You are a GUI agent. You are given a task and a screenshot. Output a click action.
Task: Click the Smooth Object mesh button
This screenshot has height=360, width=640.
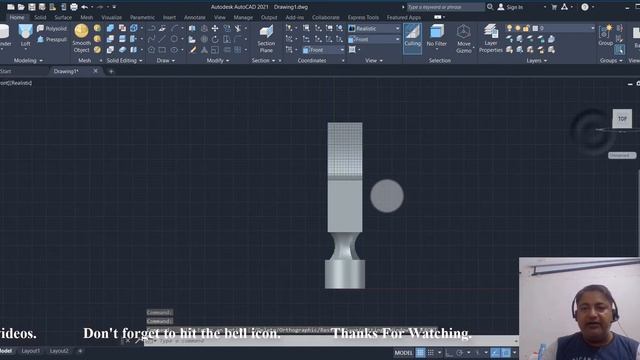82,39
